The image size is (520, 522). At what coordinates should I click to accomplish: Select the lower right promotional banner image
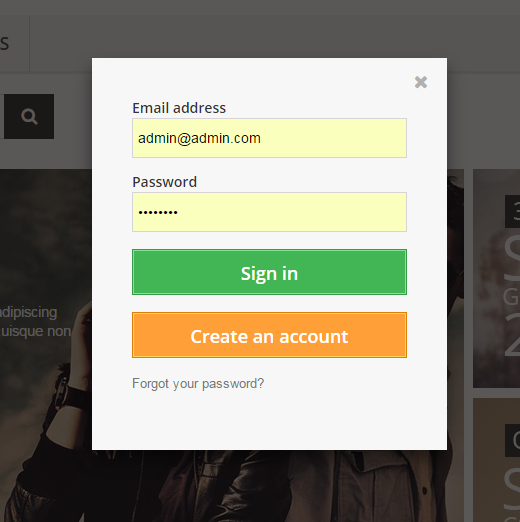click(x=496, y=460)
